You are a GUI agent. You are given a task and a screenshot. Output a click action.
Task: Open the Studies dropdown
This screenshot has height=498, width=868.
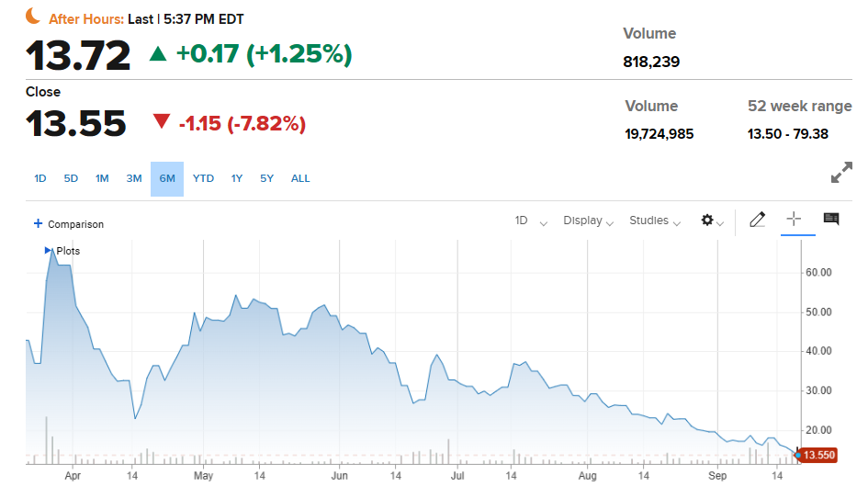(x=654, y=221)
